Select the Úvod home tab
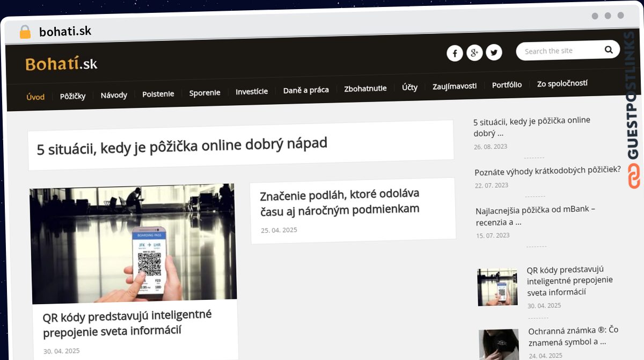 [x=35, y=97]
